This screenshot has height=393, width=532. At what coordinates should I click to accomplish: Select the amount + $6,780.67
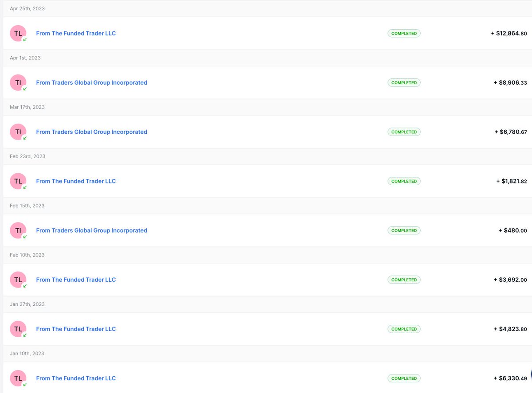511,132
